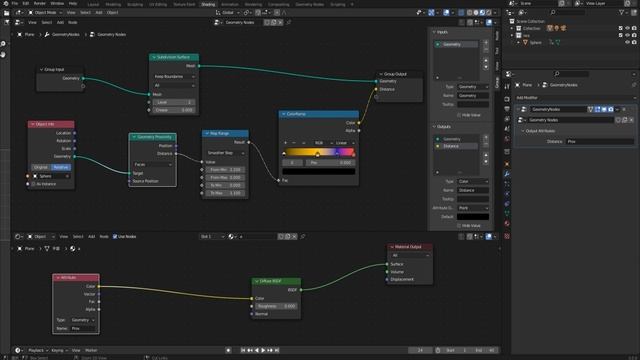
Task: Toggle the modifier render camera icon
Action: [611, 109]
